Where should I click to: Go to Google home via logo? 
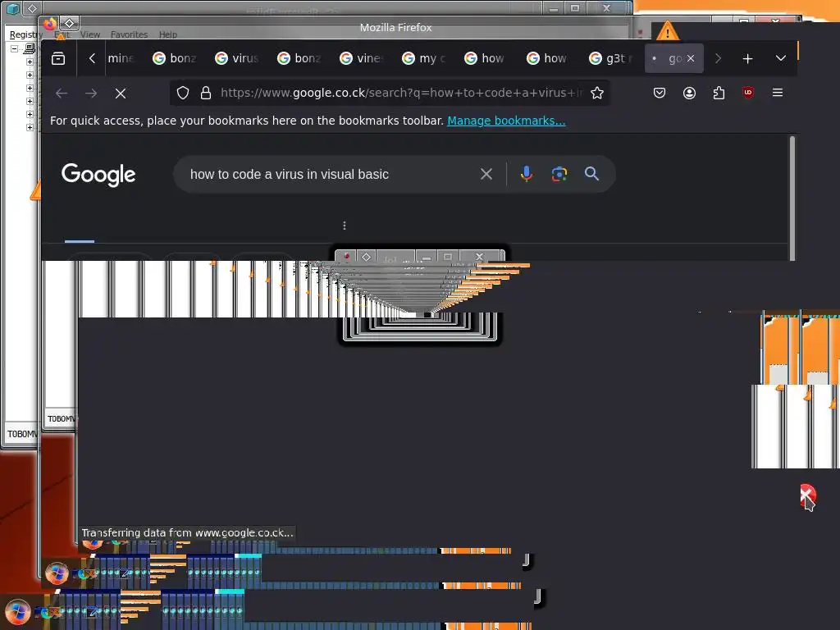[98, 175]
